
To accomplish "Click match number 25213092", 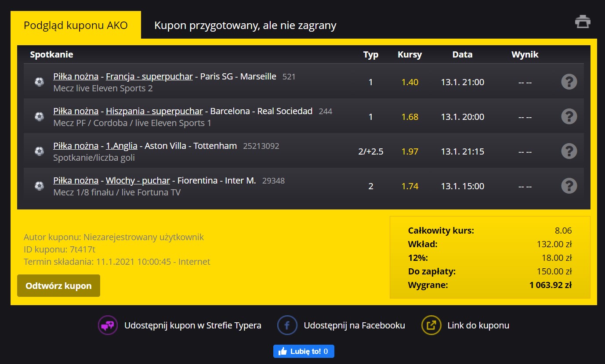I will pyautogui.click(x=261, y=146).
